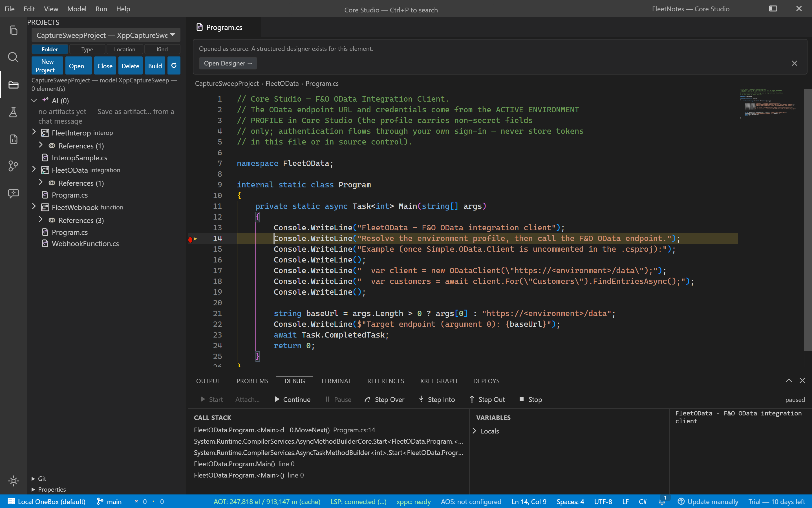Open the Test flask icon in activity bar
This screenshot has width=812, height=508.
pyautogui.click(x=14, y=112)
